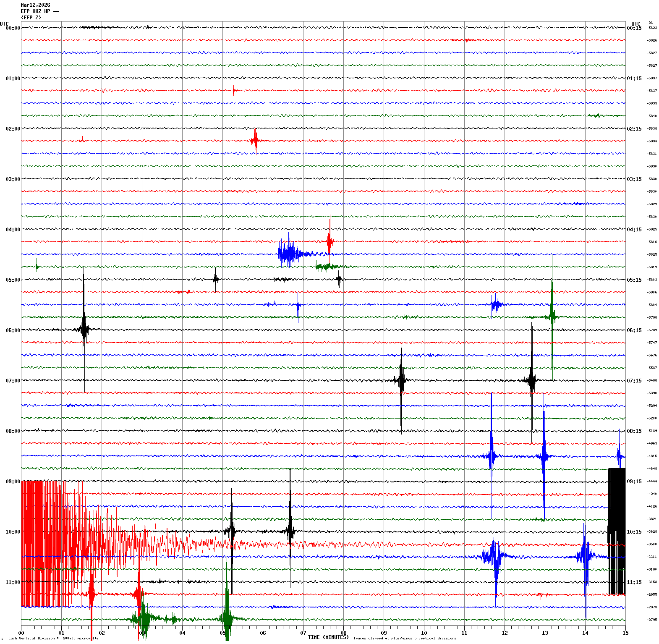The height and width of the screenshot is (644, 659).
Task: Click minute tick 07 on bottom axis
Action: (303, 633)
